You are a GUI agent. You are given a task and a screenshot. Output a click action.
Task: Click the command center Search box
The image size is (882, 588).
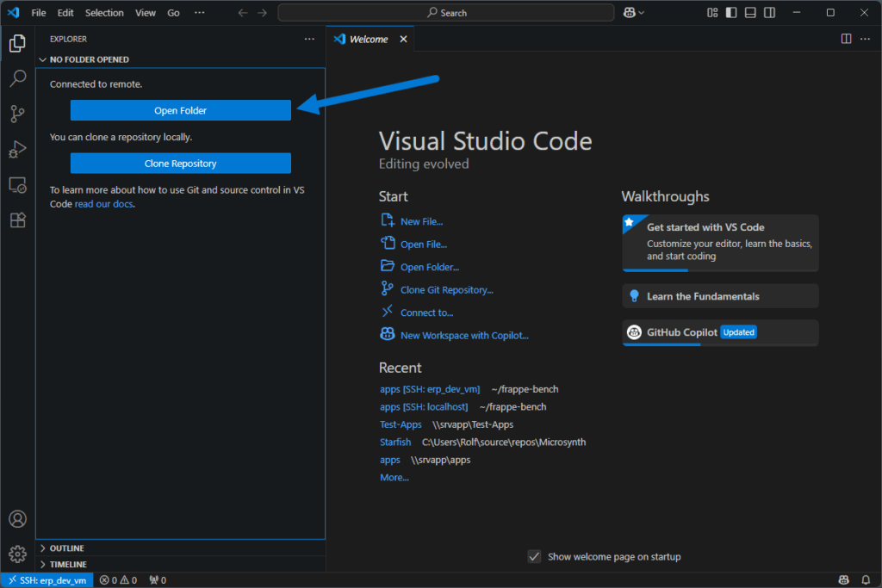446,12
